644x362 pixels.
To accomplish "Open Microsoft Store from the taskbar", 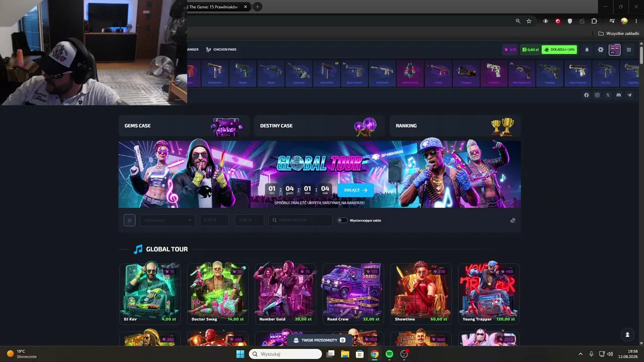I will point(360,354).
